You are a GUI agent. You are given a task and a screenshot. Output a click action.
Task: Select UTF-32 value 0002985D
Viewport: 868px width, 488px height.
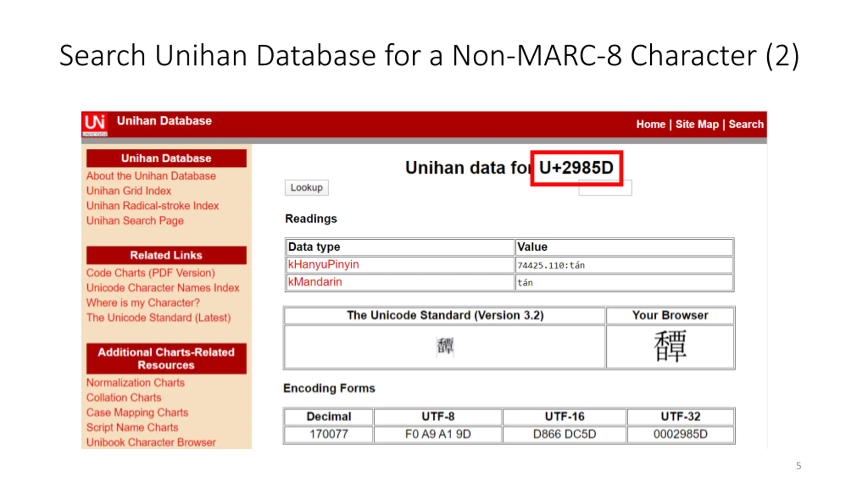tap(680, 434)
